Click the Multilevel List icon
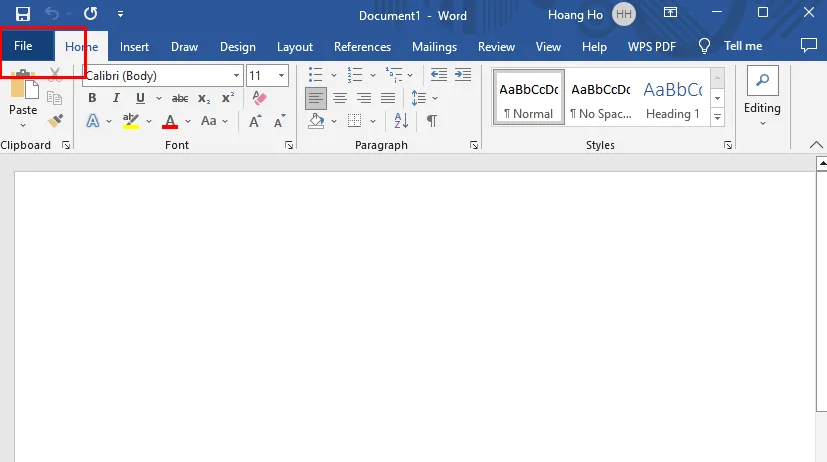Image resolution: width=827 pixels, height=462 pixels. (393, 75)
